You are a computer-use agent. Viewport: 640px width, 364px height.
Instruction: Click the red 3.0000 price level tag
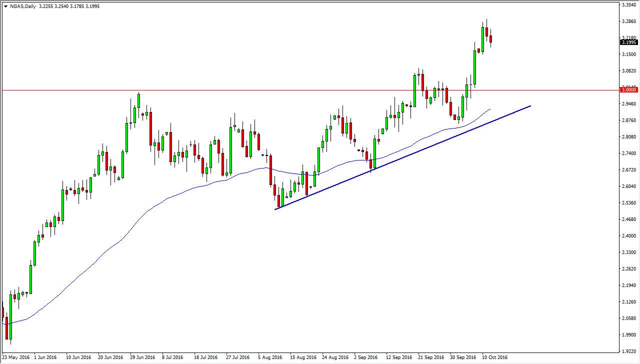click(x=629, y=90)
